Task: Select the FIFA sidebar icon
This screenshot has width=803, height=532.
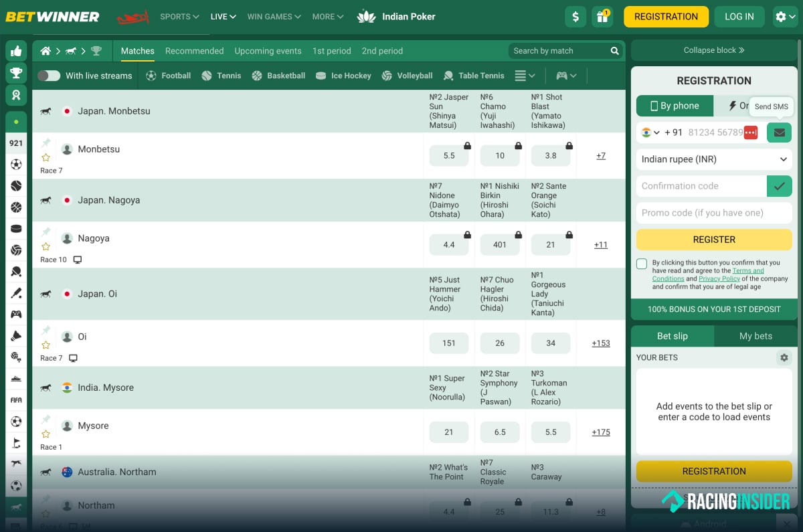Action: [16, 400]
